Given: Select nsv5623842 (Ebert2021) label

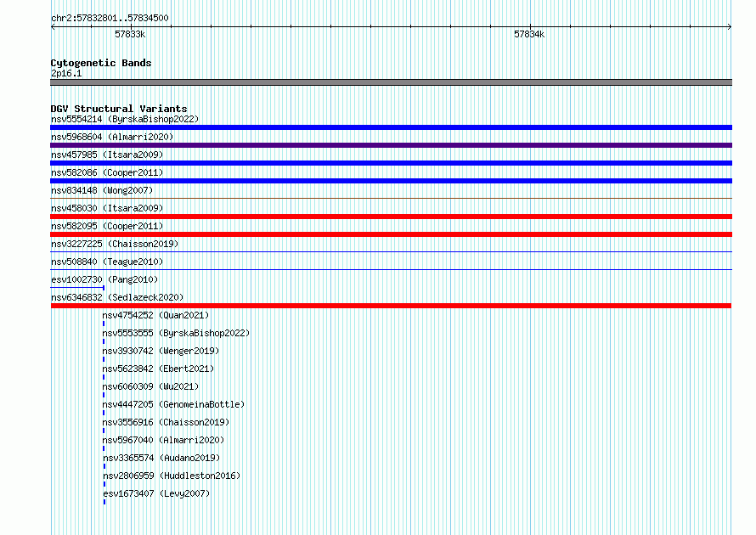Looking at the screenshot, I should pyautogui.click(x=158, y=369).
